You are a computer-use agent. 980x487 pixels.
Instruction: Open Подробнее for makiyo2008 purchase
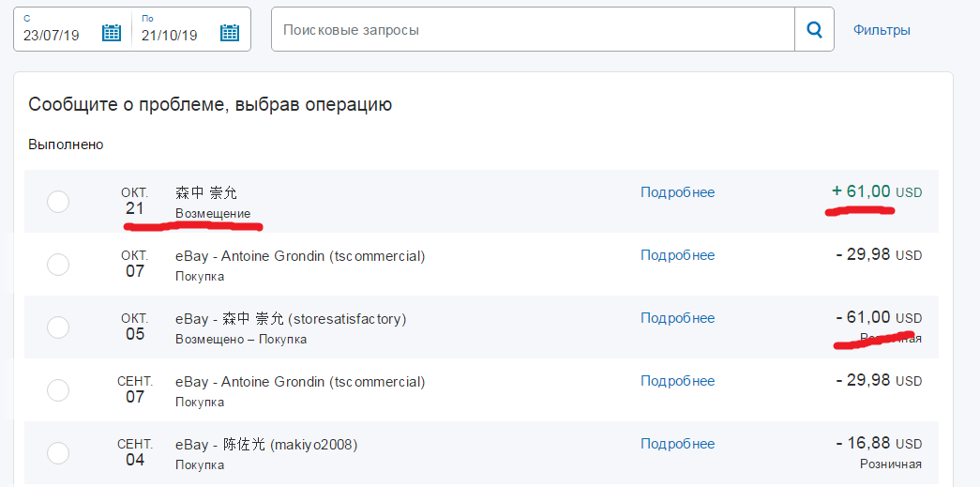pyautogui.click(x=677, y=444)
